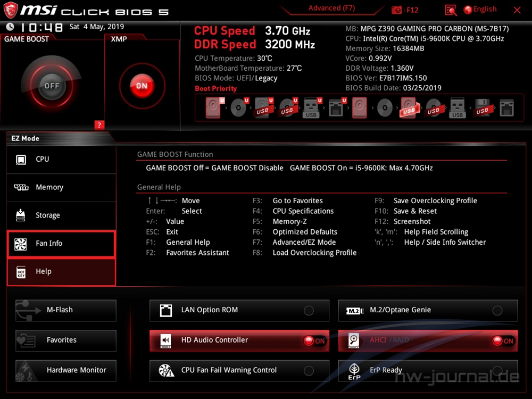Open the CPU section in EZ Mode

61,159
